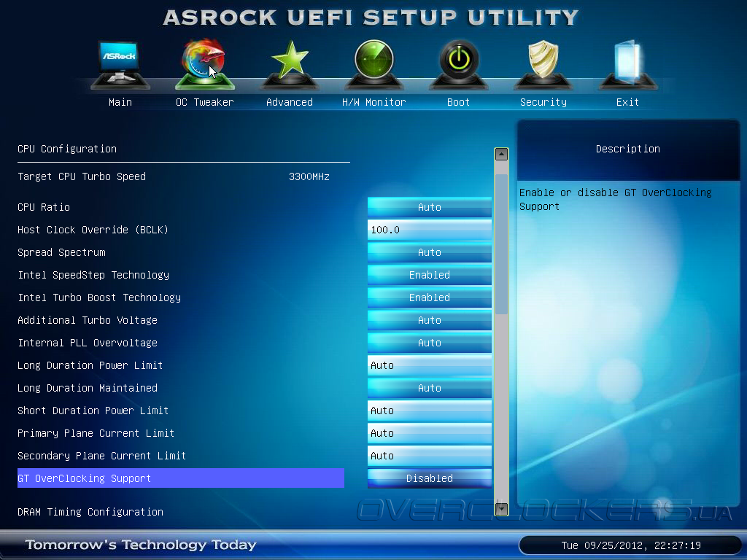Select the Long Duration Maintained label
747x560 pixels.
click(x=88, y=389)
